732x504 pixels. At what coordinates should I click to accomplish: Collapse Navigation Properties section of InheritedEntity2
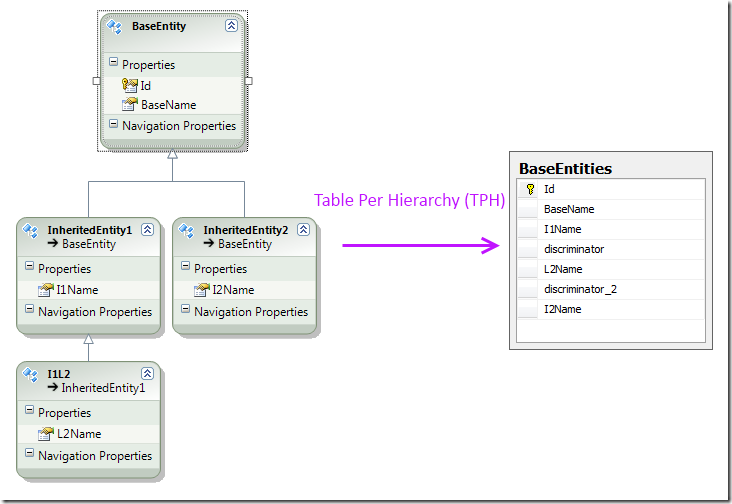click(x=185, y=309)
